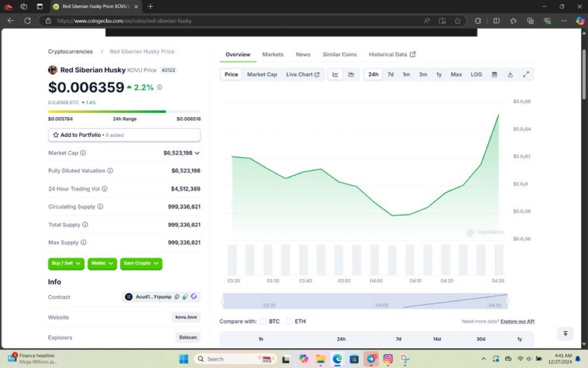The width and height of the screenshot is (588, 368).
Task: Select the 1m chart range
Action: click(x=406, y=74)
